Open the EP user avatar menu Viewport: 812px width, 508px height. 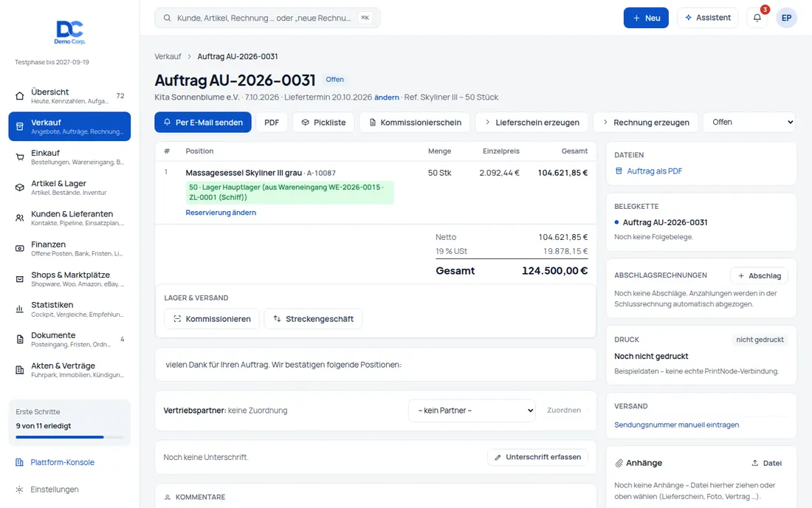click(x=786, y=18)
